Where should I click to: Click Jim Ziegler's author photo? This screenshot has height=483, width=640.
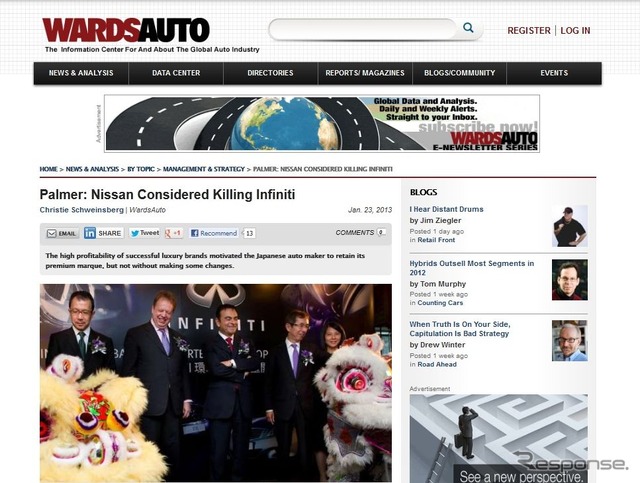pyautogui.click(x=570, y=226)
